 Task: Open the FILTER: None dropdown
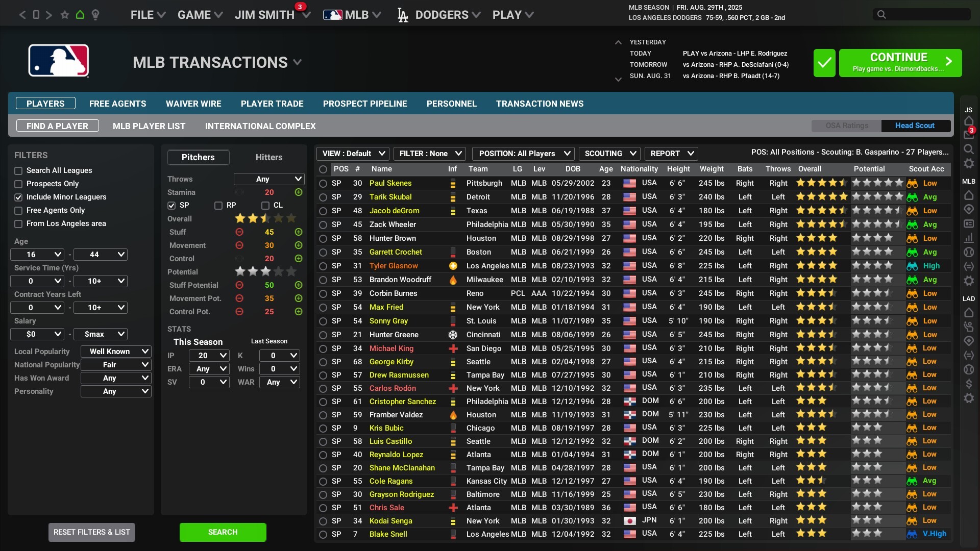(429, 154)
